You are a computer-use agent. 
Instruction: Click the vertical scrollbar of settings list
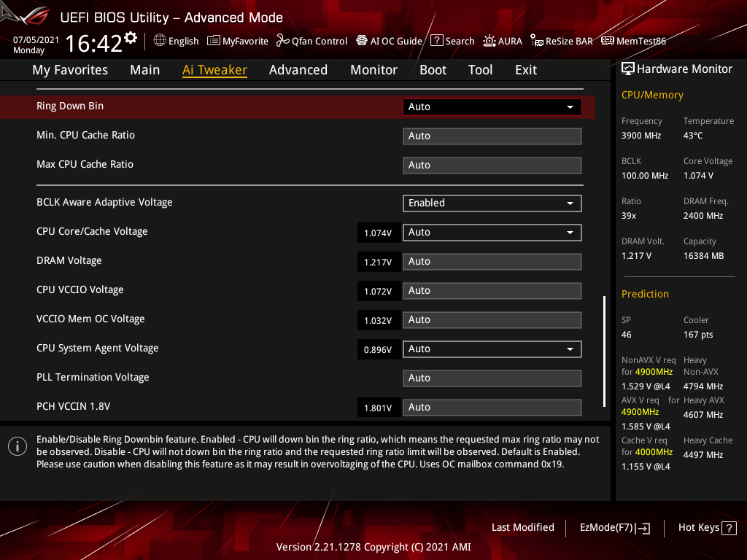604,351
